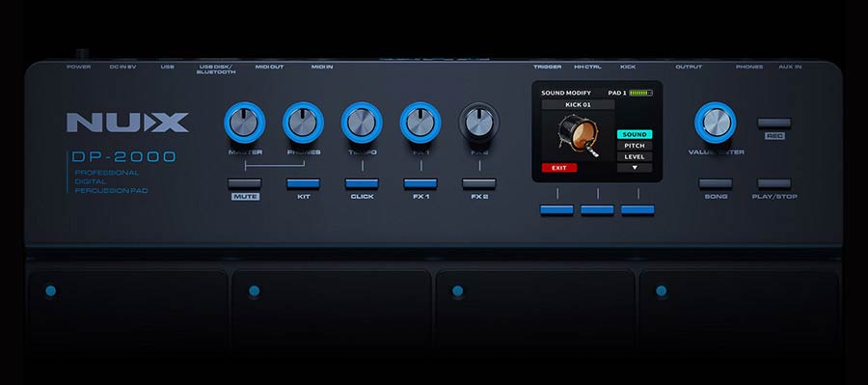Click the kick drum image on screen
868x385 pixels.
(x=579, y=135)
